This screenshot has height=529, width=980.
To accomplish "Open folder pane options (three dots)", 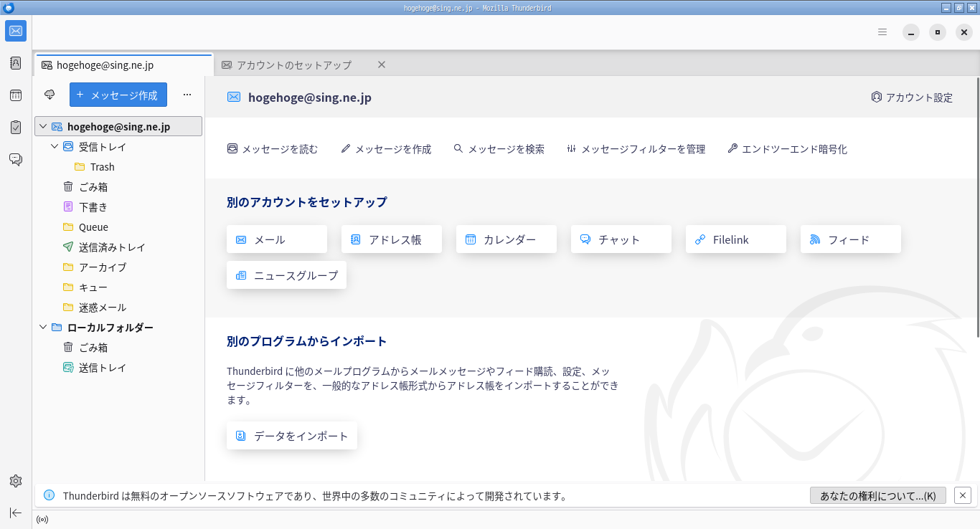I will [187, 95].
